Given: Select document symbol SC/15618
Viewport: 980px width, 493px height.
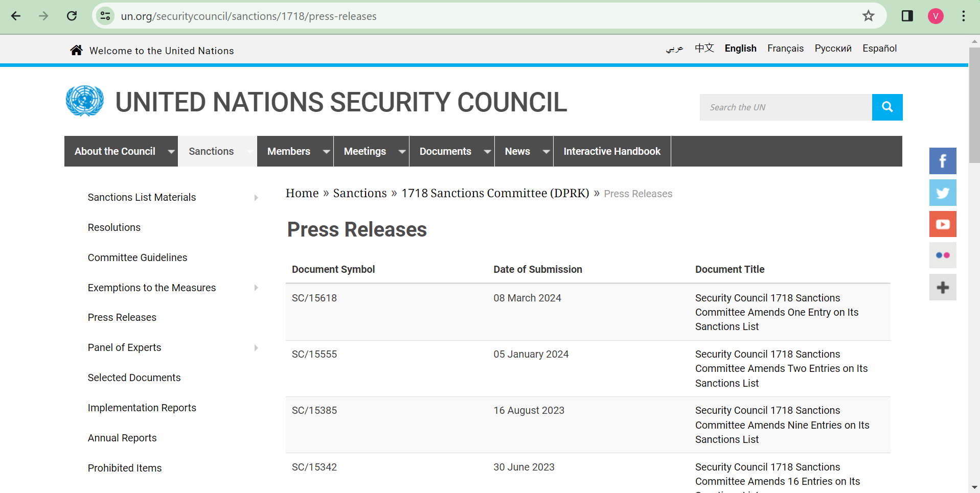Looking at the screenshot, I should coord(314,298).
